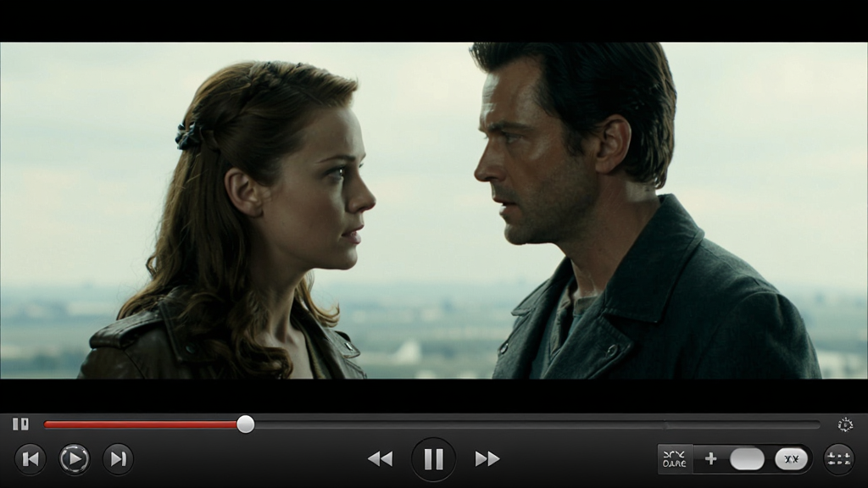Click the circular play button
Viewport: 868px width, 488px height.
[75, 458]
